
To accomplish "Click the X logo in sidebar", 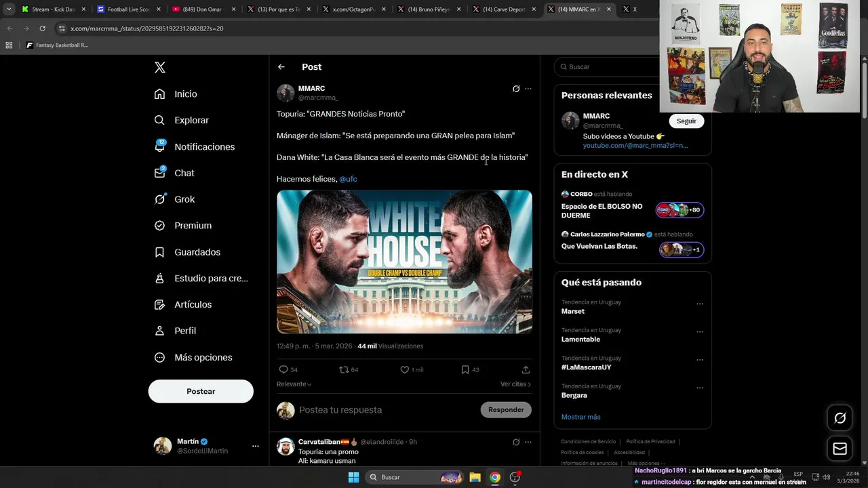I will pyautogui.click(x=159, y=67).
